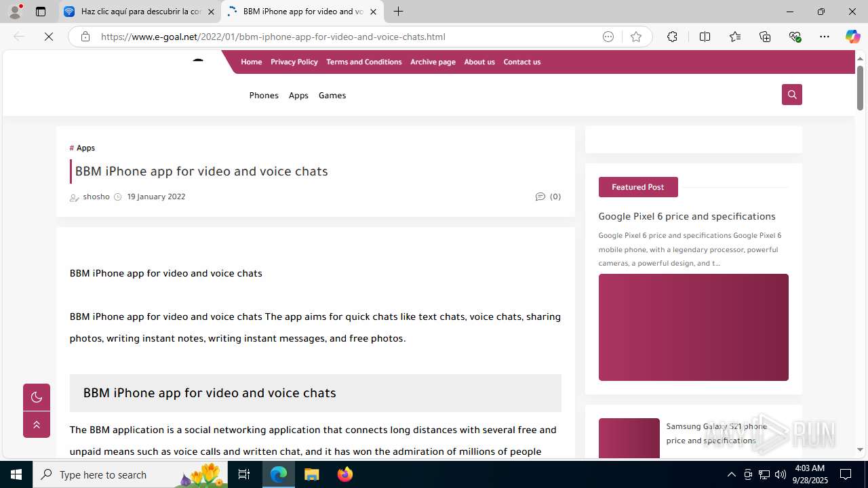Open the About us page
This screenshot has width=868, height=488.
click(x=479, y=62)
